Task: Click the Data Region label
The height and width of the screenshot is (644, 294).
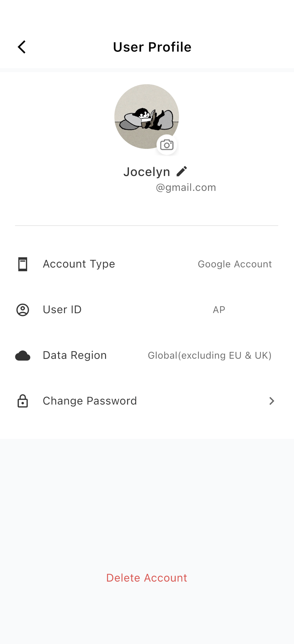Action: (75, 355)
